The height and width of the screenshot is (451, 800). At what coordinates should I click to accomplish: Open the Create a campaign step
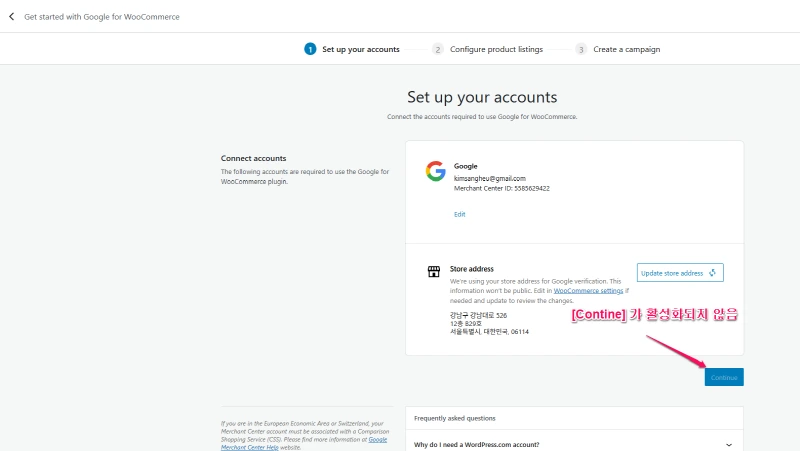point(627,49)
